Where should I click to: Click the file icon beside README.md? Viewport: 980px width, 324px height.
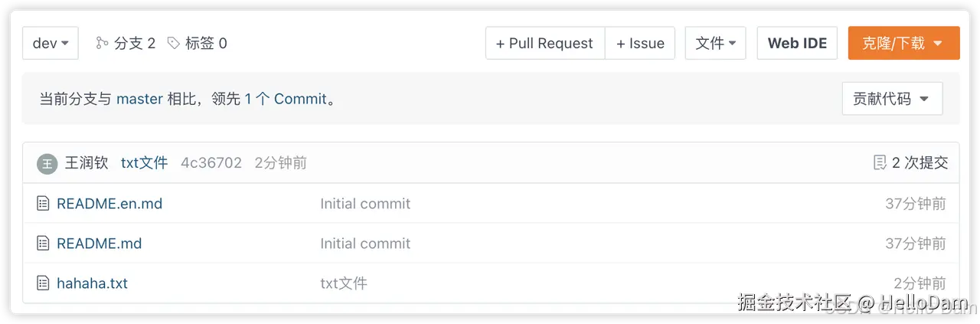tap(43, 244)
